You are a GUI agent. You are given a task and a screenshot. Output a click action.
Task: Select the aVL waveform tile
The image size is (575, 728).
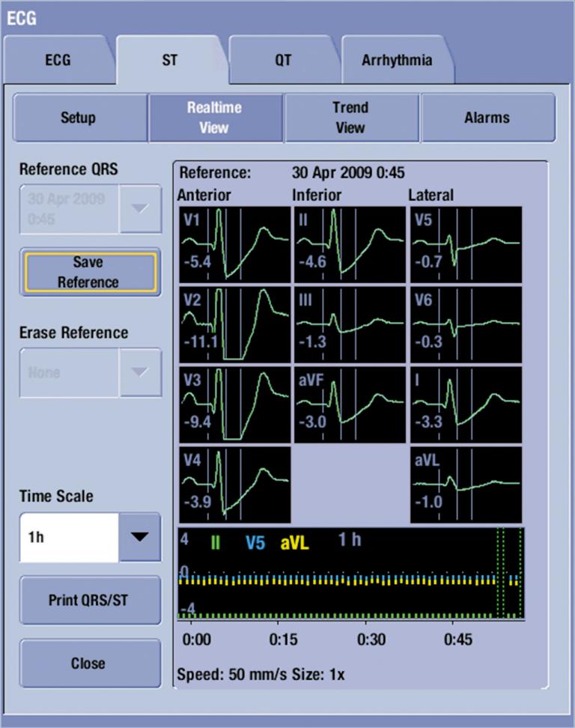click(466, 485)
